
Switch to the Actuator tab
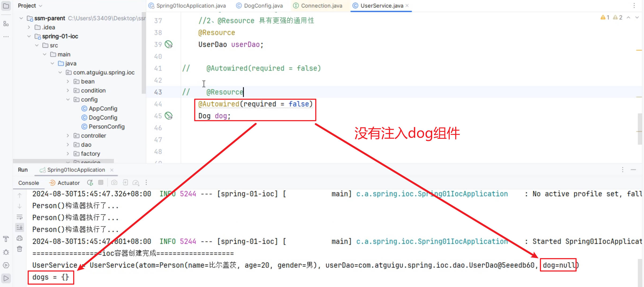coord(65,183)
